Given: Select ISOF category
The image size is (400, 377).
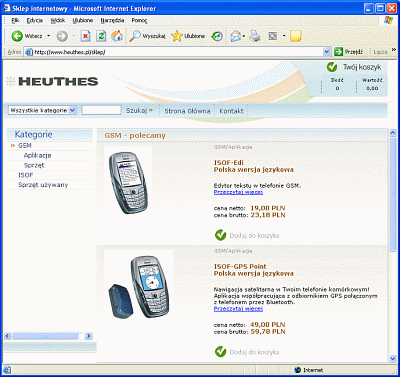Looking at the screenshot, I should click(x=25, y=175).
